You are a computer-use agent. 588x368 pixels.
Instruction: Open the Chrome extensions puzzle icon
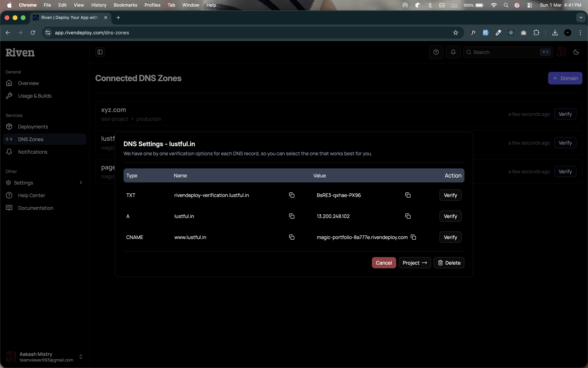tap(536, 33)
